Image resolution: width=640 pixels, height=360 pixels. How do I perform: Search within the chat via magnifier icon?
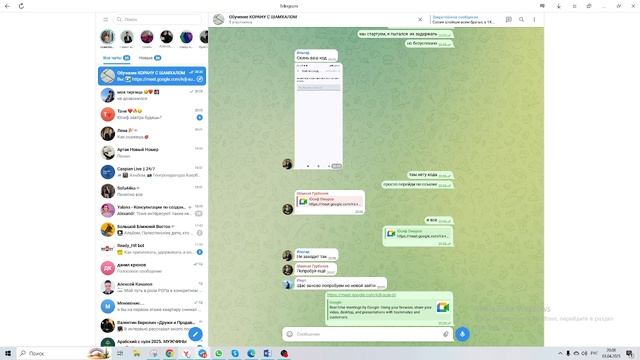[x=521, y=19]
